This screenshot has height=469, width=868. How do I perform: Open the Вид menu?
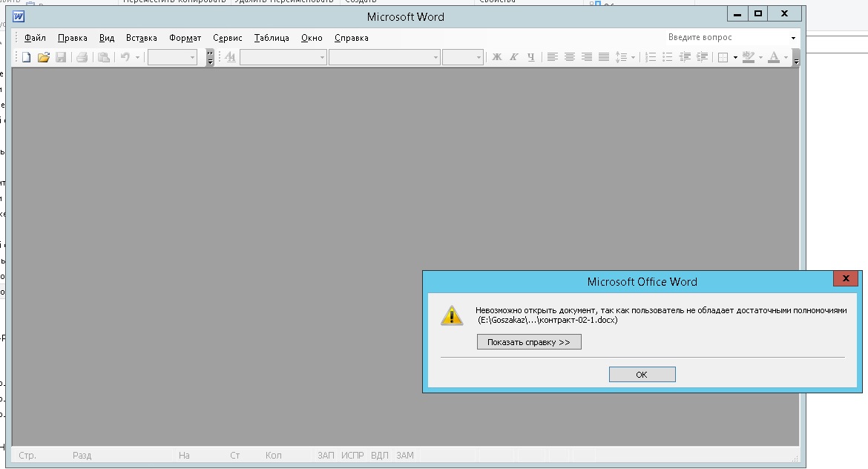click(x=107, y=38)
